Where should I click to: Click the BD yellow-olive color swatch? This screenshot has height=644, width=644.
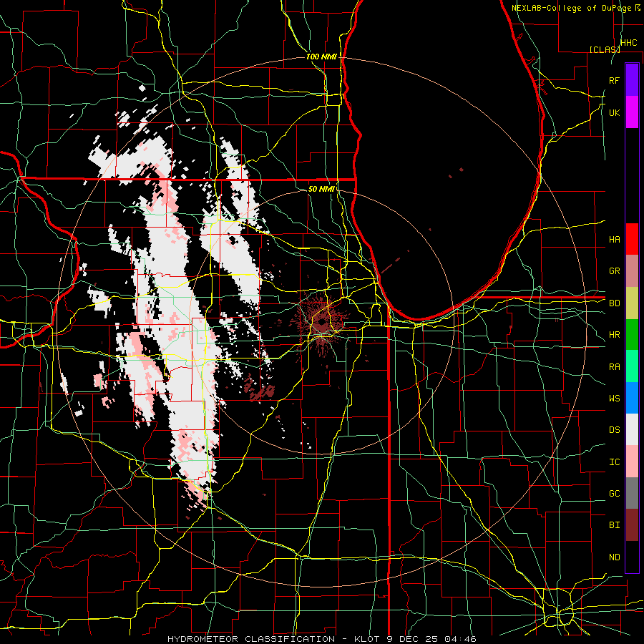click(x=632, y=303)
